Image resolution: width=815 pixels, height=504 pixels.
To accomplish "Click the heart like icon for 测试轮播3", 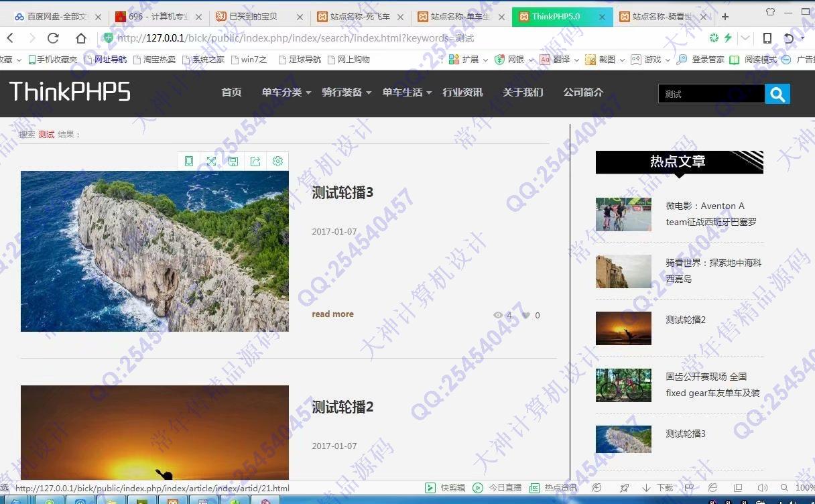I will (526, 316).
